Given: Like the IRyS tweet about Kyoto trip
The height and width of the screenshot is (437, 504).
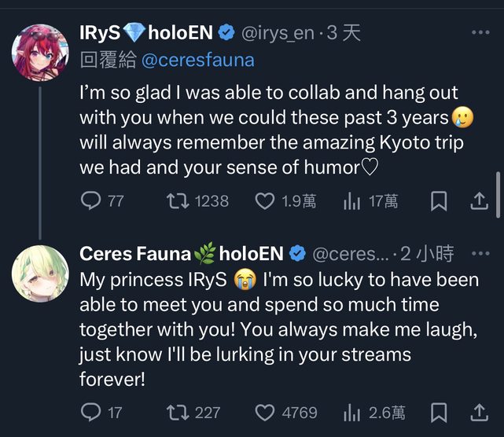Looking at the screenshot, I should click(x=264, y=201).
